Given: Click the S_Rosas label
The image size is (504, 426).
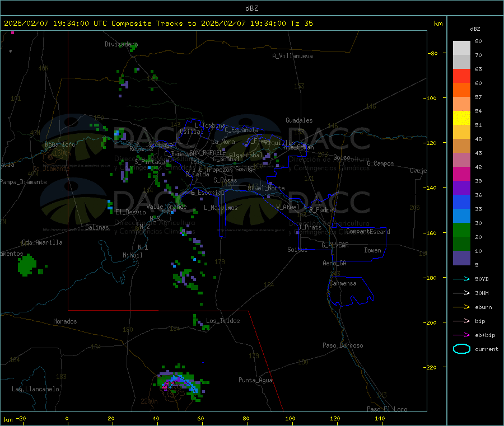Looking at the screenshot, I should (x=225, y=180).
